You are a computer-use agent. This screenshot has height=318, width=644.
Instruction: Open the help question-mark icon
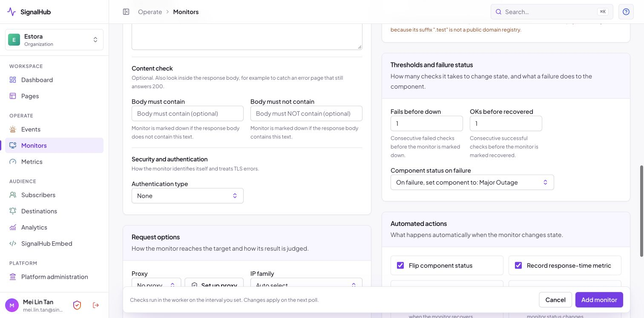point(626,12)
